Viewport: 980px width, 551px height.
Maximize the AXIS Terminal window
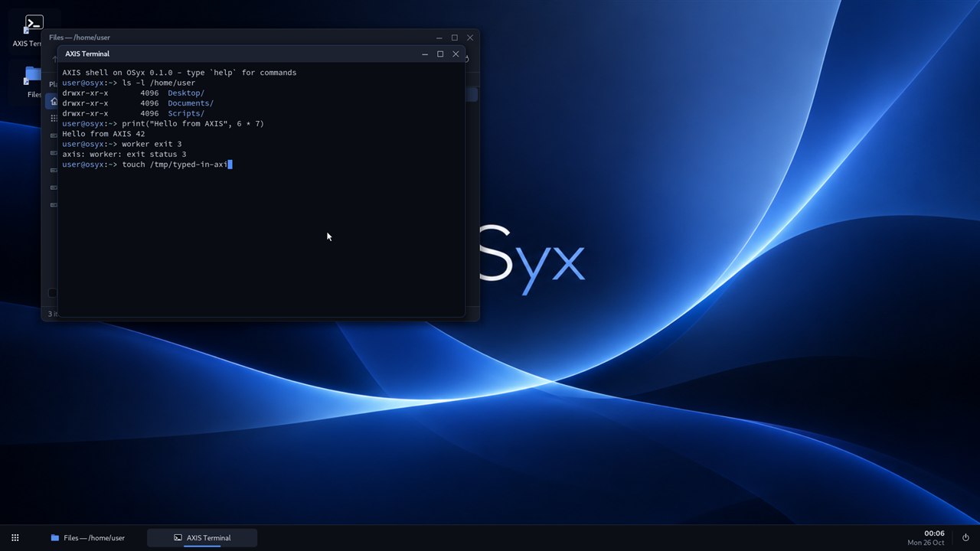pyautogui.click(x=440, y=54)
